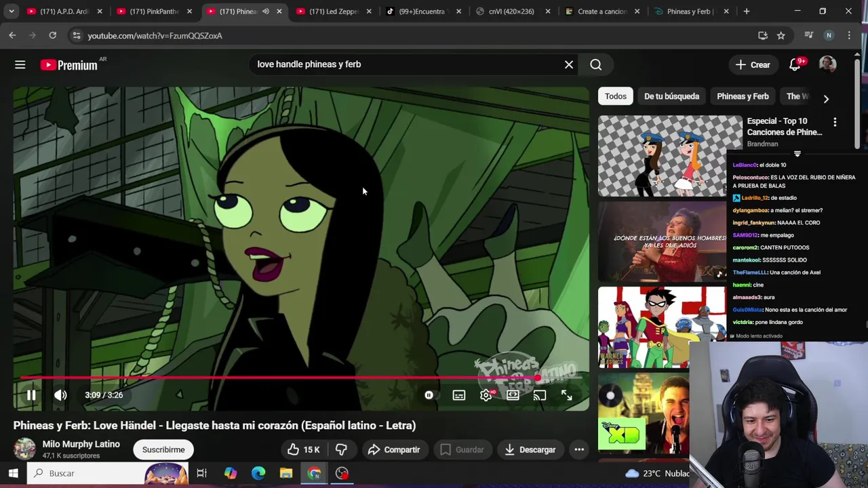Image resolution: width=868 pixels, height=488 pixels.
Task: Cast the video to a device
Action: [x=540, y=395]
